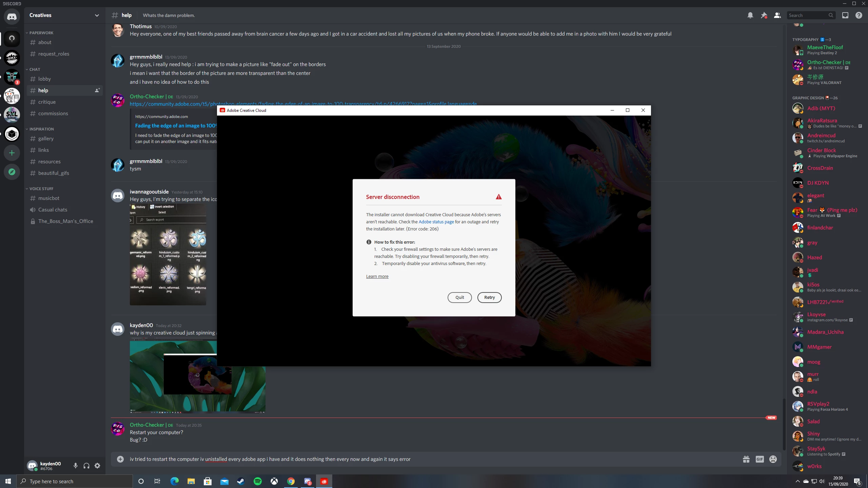
Task: Open pinned messages icon
Action: tap(764, 15)
